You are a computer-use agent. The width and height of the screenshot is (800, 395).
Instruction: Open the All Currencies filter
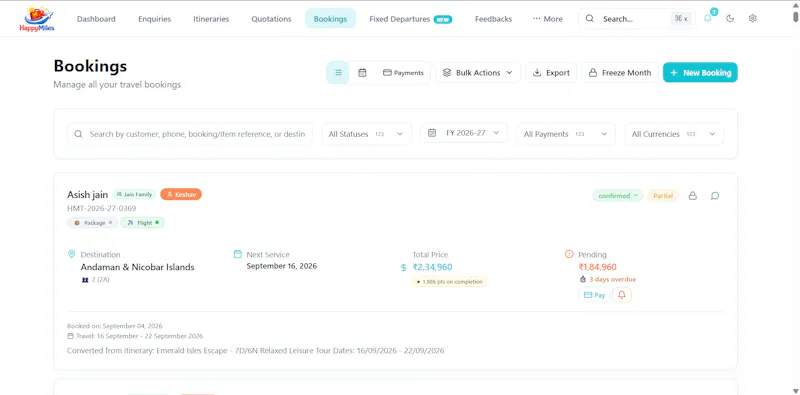674,134
